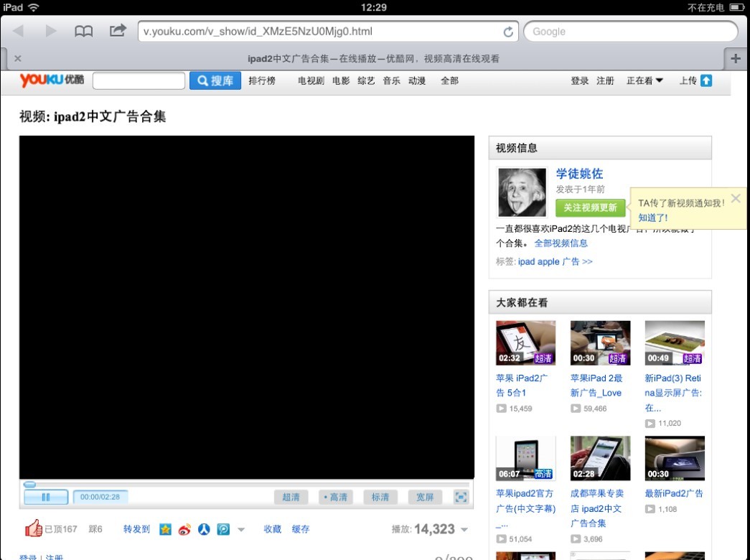Open the 02:32 苹果 iPad2广告 5合1 thumbnail
Viewport: 750px width, 560px height.
[x=525, y=342]
